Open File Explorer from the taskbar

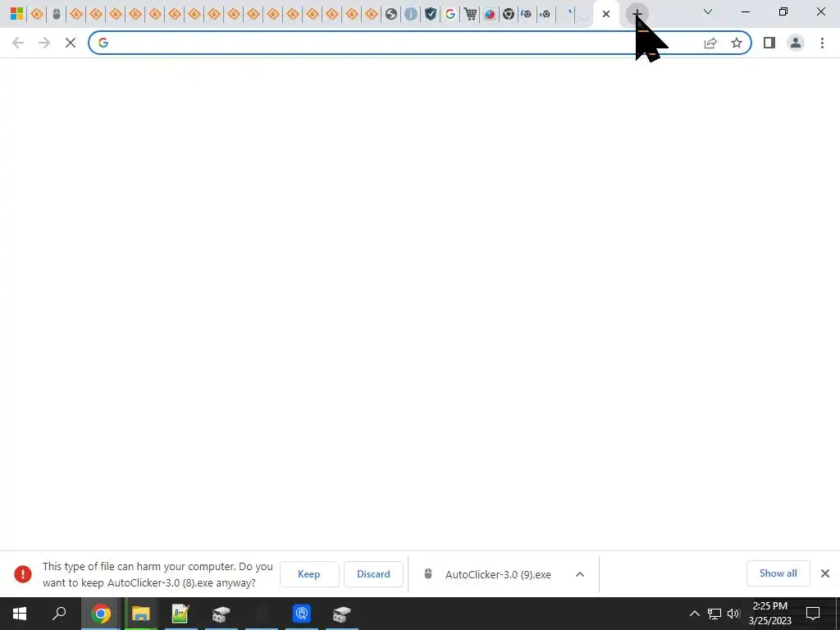[x=141, y=614]
